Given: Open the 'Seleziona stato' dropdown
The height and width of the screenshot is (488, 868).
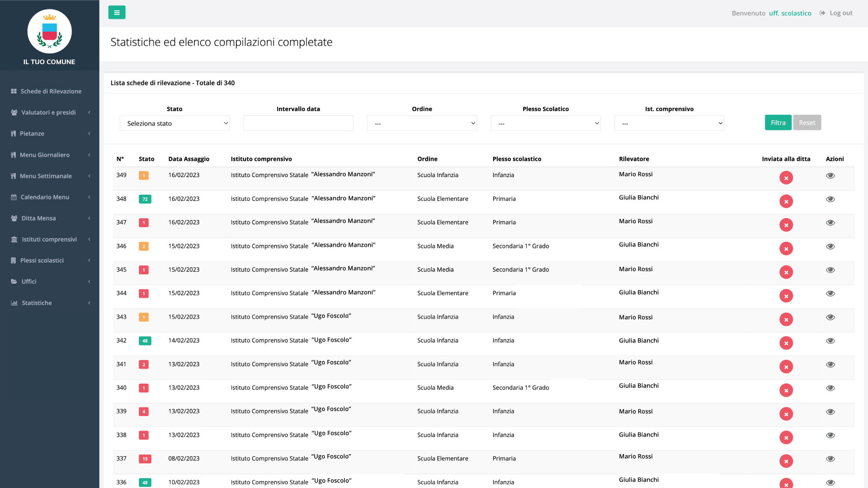Looking at the screenshot, I should click(175, 123).
